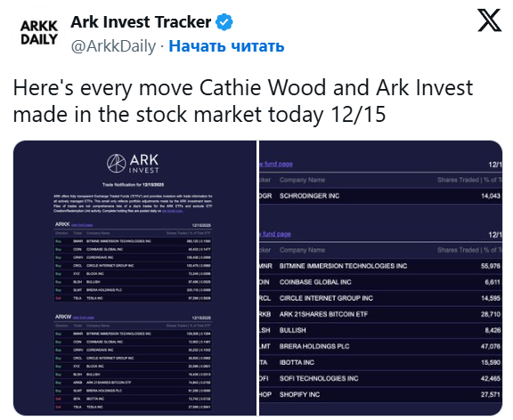Select the SHOPIFY INC row
This screenshot has width=513, height=420.
pos(380,394)
